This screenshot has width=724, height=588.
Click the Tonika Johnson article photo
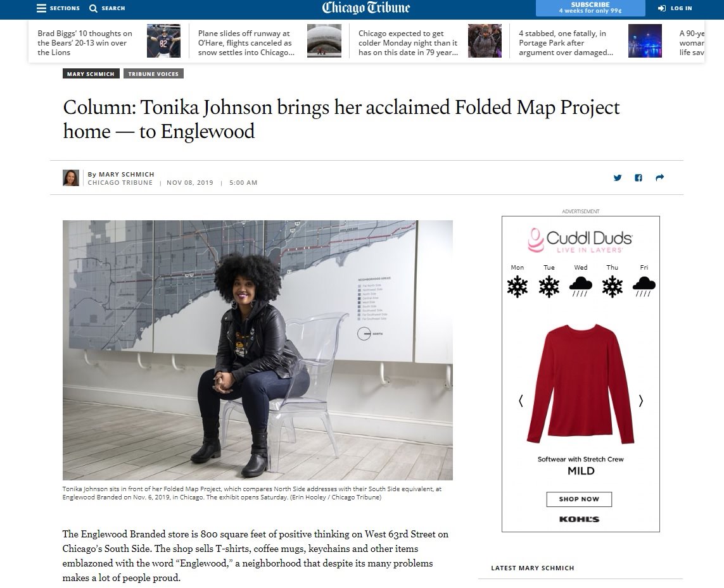[258, 350]
